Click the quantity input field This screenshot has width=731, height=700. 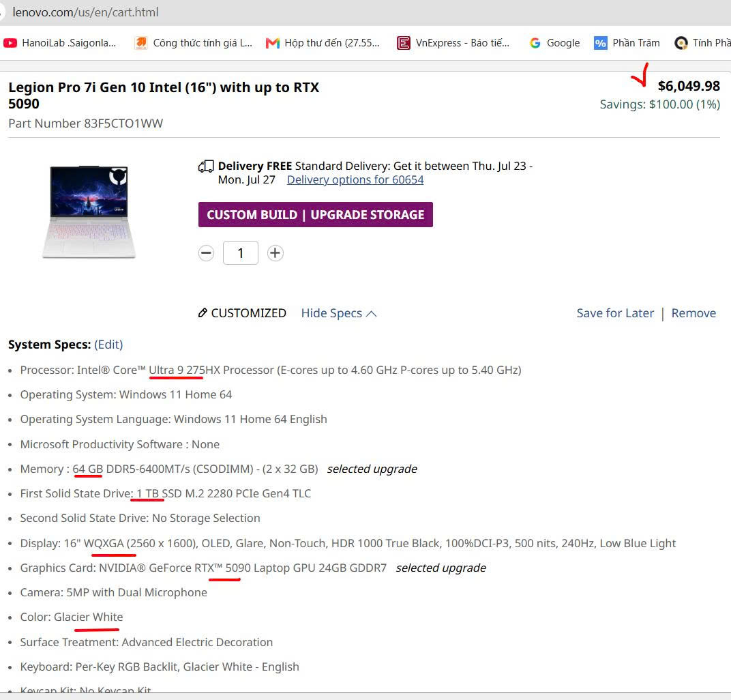click(241, 252)
